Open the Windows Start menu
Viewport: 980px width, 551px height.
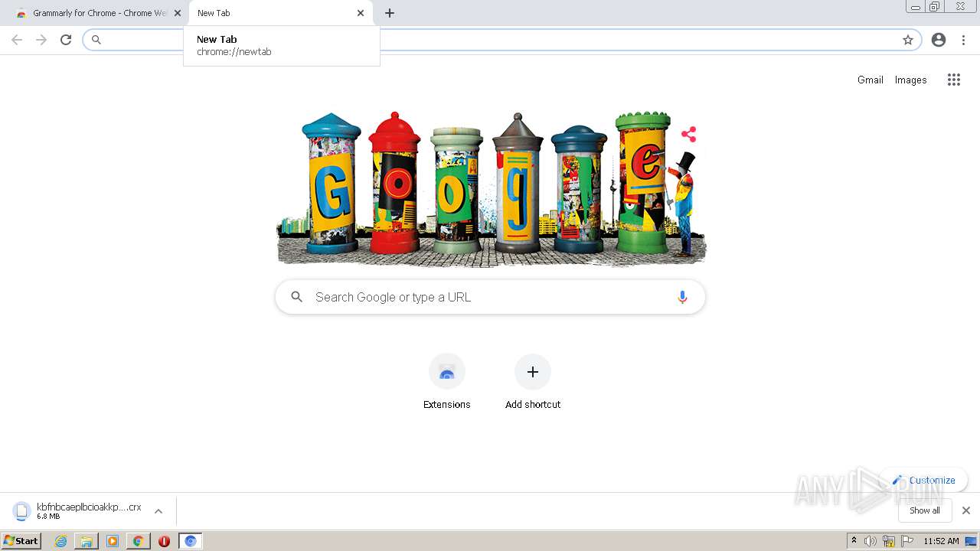(21, 541)
